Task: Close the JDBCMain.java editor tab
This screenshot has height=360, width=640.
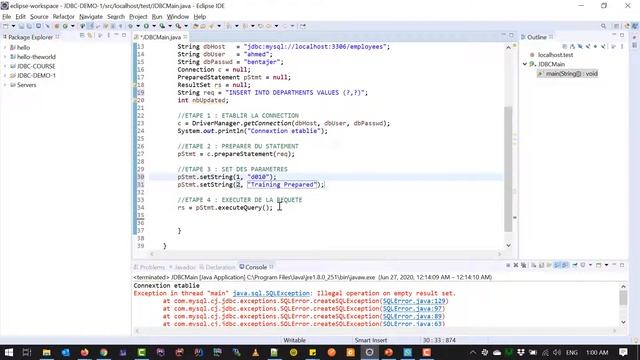Action: (x=185, y=37)
